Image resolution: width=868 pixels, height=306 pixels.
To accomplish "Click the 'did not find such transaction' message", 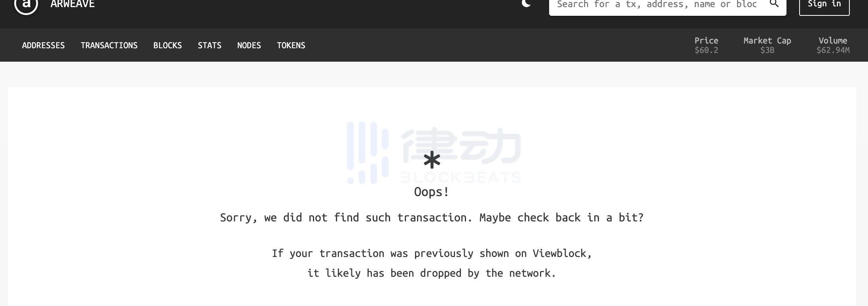I will tap(432, 217).
